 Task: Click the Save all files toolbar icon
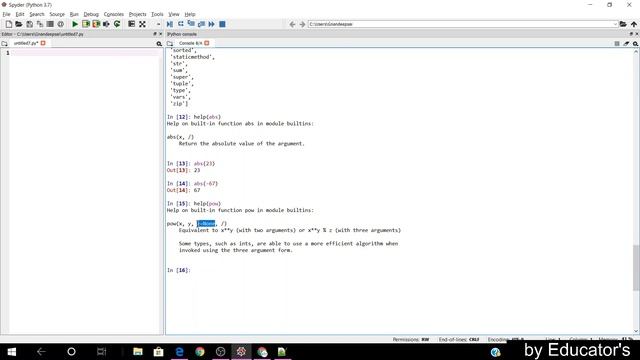(x=40, y=24)
